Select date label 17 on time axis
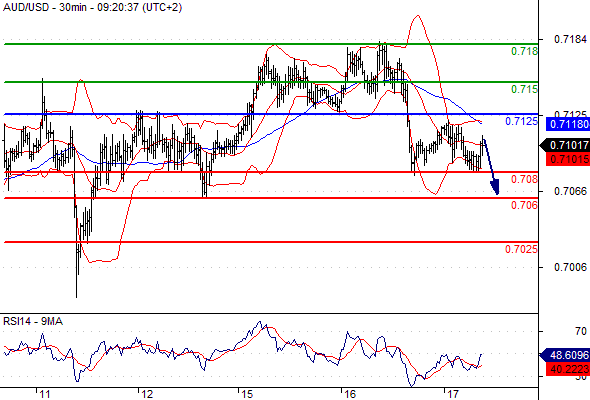The width and height of the screenshot is (590, 400). click(453, 394)
